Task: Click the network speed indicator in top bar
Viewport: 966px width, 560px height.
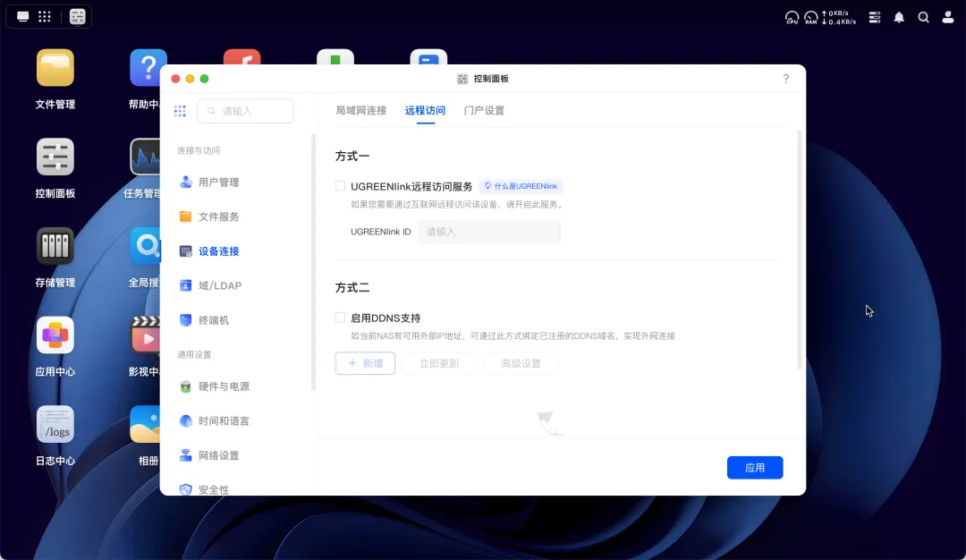Action: (839, 17)
